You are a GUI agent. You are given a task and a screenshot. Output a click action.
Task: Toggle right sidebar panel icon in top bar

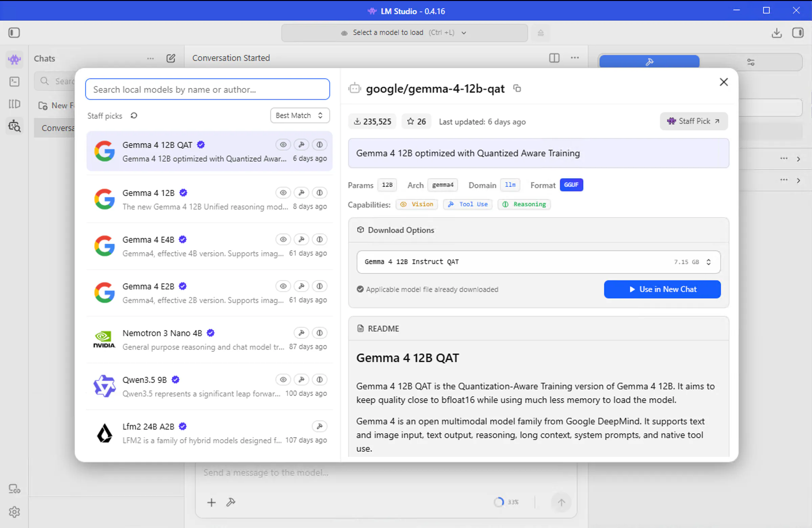(798, 33)
